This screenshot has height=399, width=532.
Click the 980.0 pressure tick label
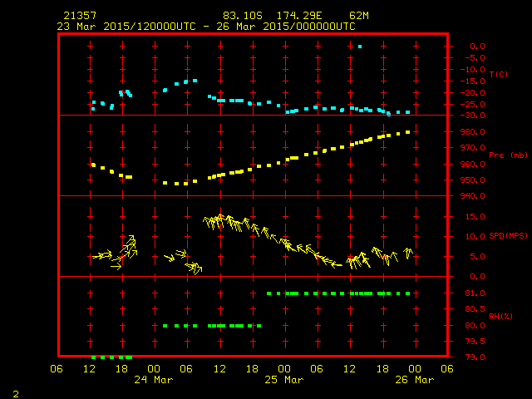[473, 131]
